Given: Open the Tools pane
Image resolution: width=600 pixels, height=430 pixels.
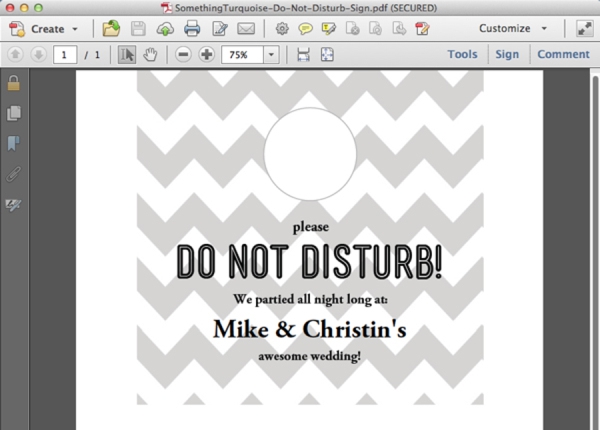Looking at the screenshot, I should click(463, 54).
